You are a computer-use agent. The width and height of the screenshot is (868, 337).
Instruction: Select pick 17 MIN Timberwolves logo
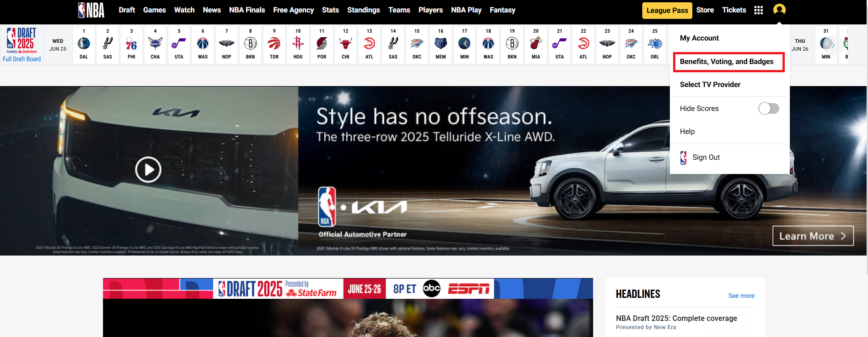pyautogui.click(x=464, y=43)
